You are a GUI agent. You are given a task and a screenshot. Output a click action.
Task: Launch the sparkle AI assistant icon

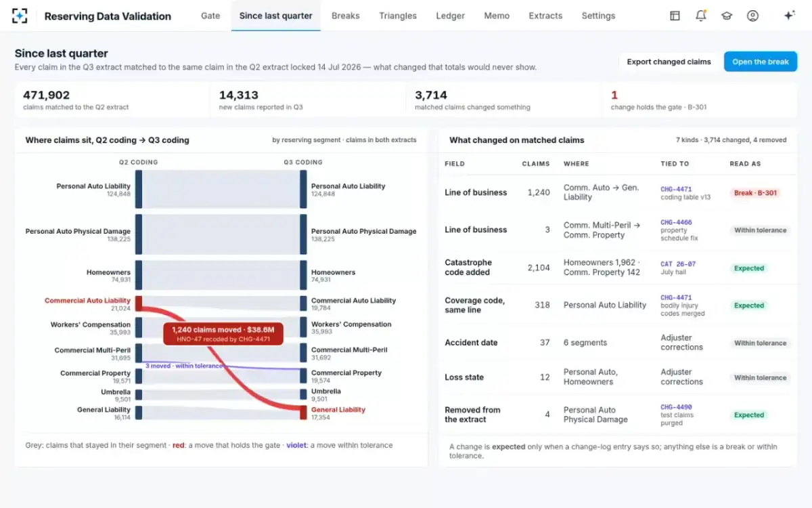click(789, 16)
